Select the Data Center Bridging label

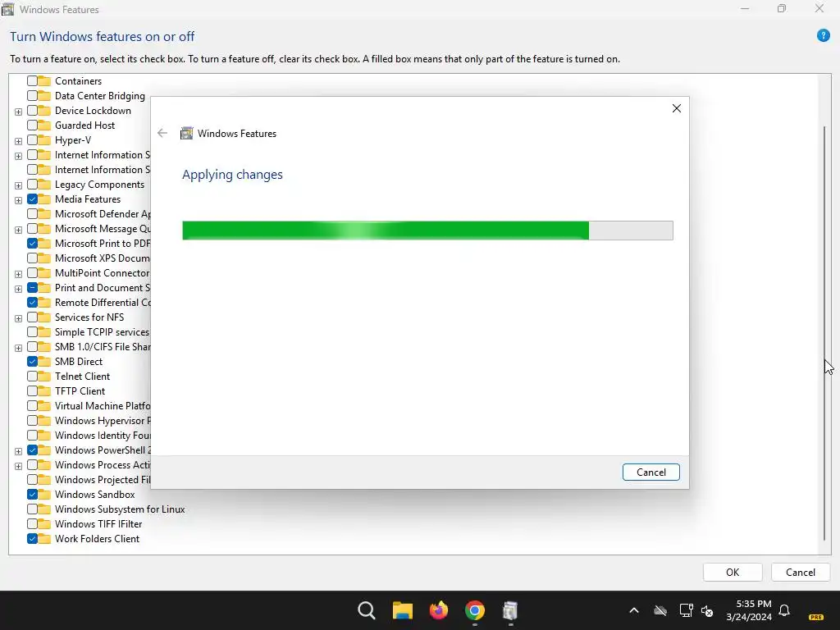(99, 96)
